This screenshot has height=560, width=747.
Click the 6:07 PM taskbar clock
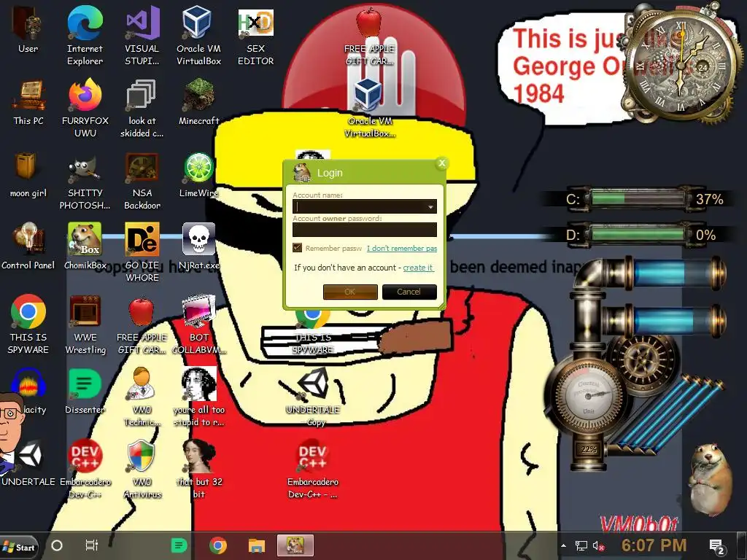click(x=654, y=545)
